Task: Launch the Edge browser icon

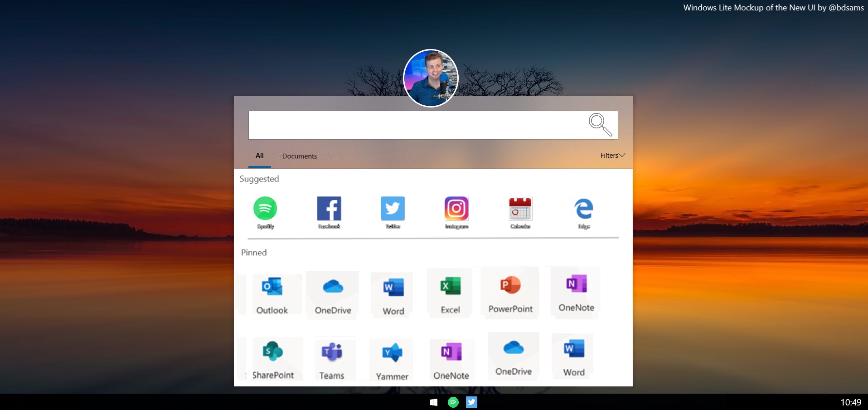Action: 584,209
